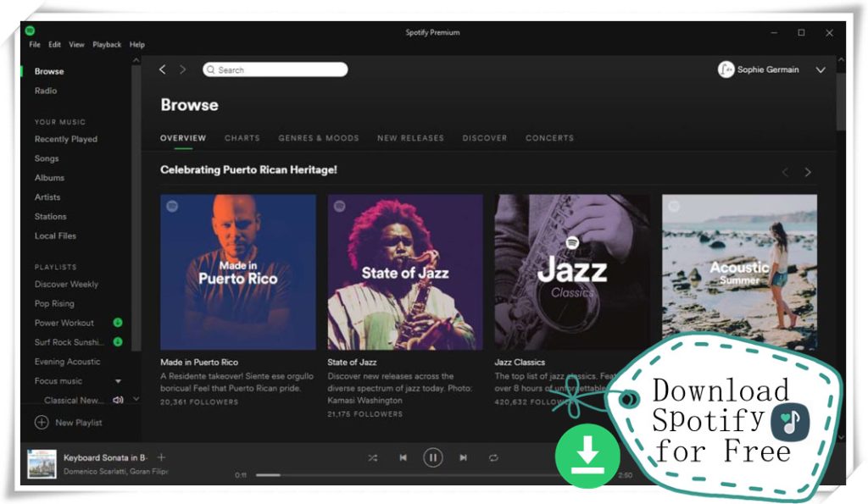Collapse the Focus music folder

pos(118,381)
